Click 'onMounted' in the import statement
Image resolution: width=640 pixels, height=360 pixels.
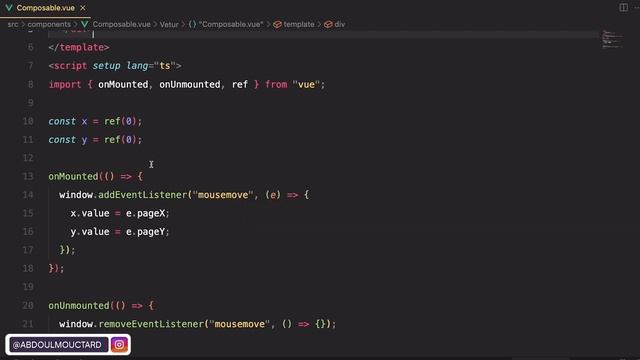(x=123, y=84)
